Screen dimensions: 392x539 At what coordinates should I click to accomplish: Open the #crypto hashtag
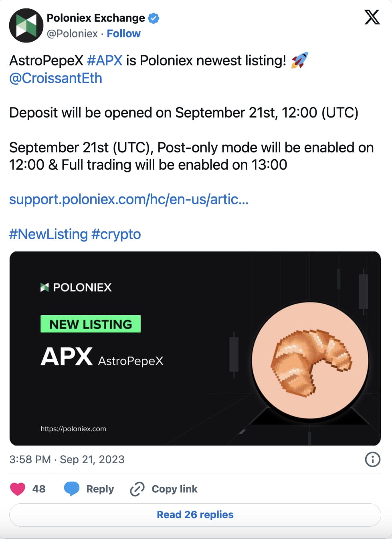point(116,234)
